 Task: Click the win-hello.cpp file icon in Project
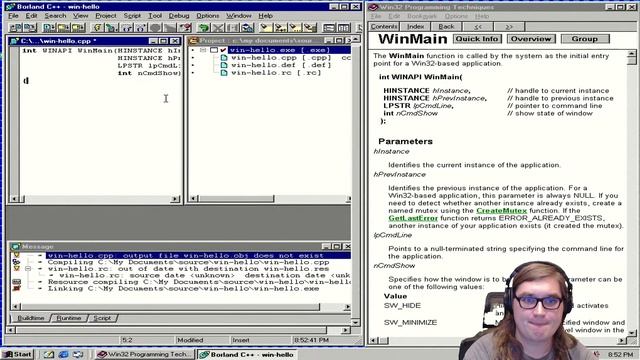pyautogui.click(x=224, y=58)
